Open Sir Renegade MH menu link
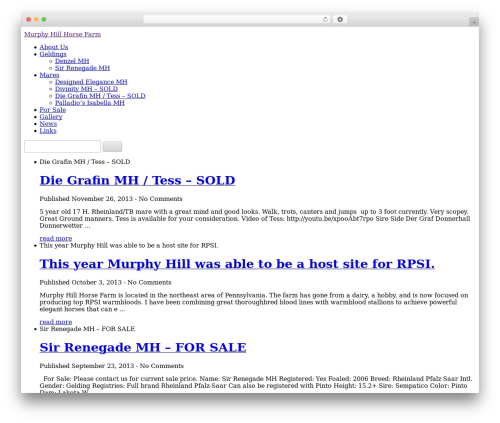This screenshot has height=423, width=500. 82,68
